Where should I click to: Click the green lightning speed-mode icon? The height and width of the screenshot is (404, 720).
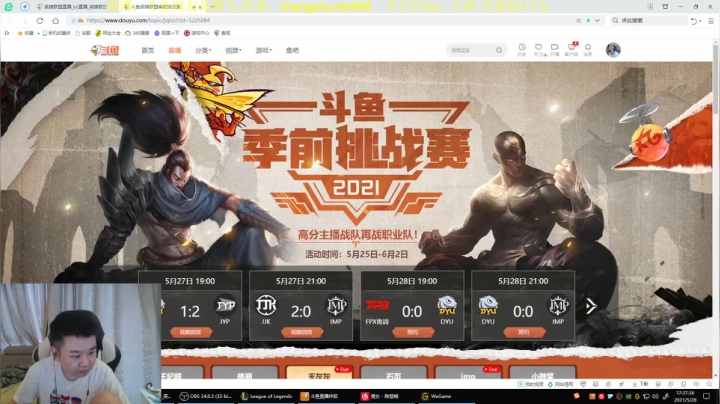click(x=588, y=21)
